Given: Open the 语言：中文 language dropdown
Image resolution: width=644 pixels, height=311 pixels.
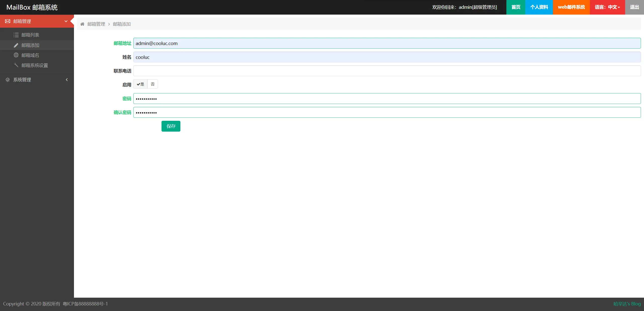Looking at the screenshot, I should (x=607, y=7).
